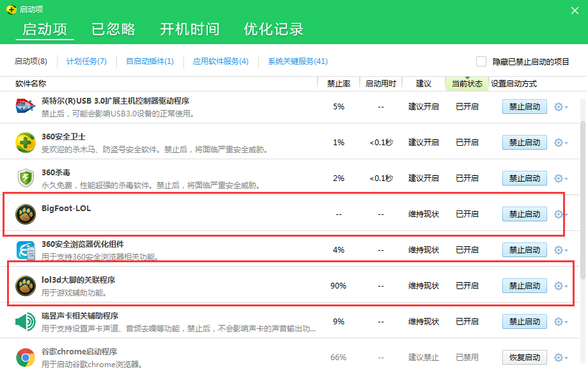588x371 pixels.
Task: Click the 谷歌Chrome browser icon
Action: click(x=25, y=357)
